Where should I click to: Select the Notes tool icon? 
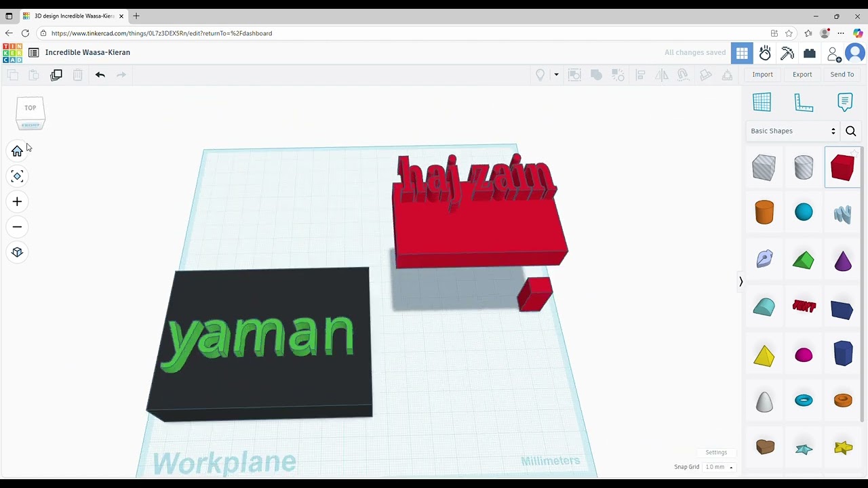click(x=845, y=102)
